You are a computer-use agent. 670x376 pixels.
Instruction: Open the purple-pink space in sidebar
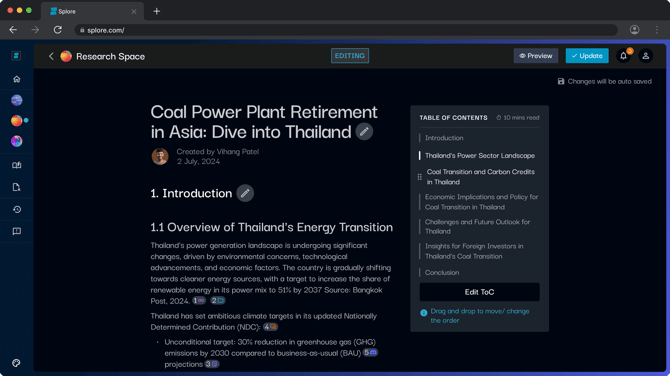point(17,141)
